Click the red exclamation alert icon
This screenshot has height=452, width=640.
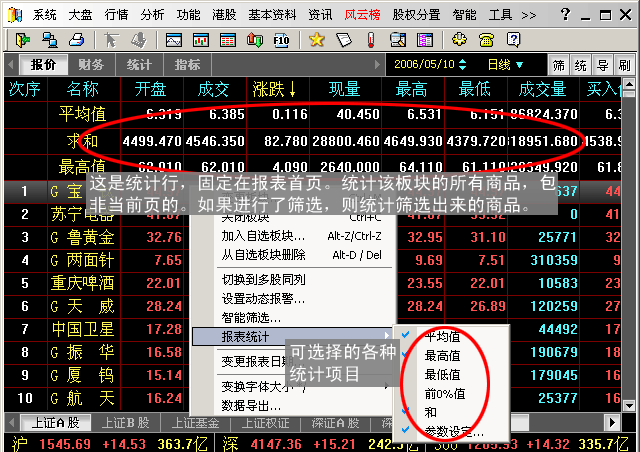371,40
